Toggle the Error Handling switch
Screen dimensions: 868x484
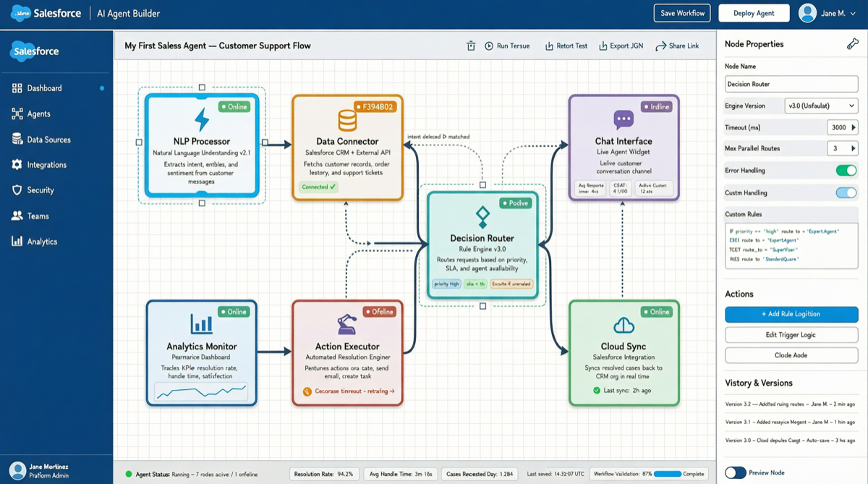[x=846, y=171]
